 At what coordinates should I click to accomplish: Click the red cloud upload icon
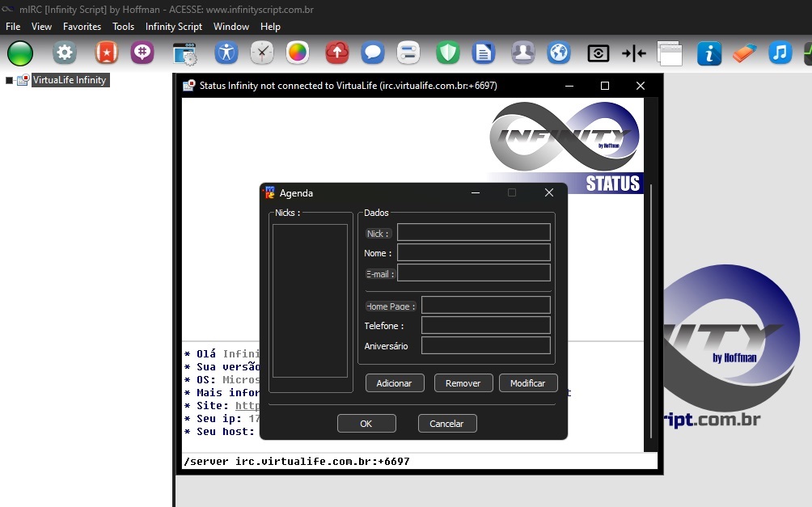coord(336,53)
